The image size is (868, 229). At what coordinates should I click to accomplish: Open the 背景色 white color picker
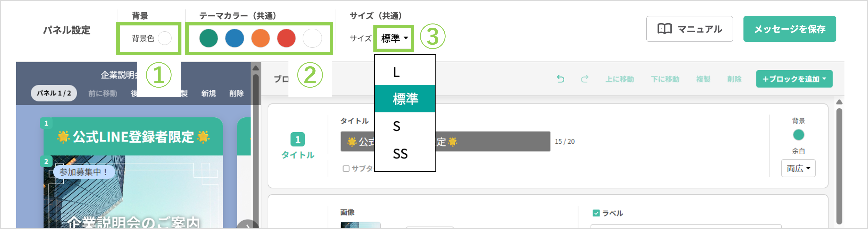165,38
